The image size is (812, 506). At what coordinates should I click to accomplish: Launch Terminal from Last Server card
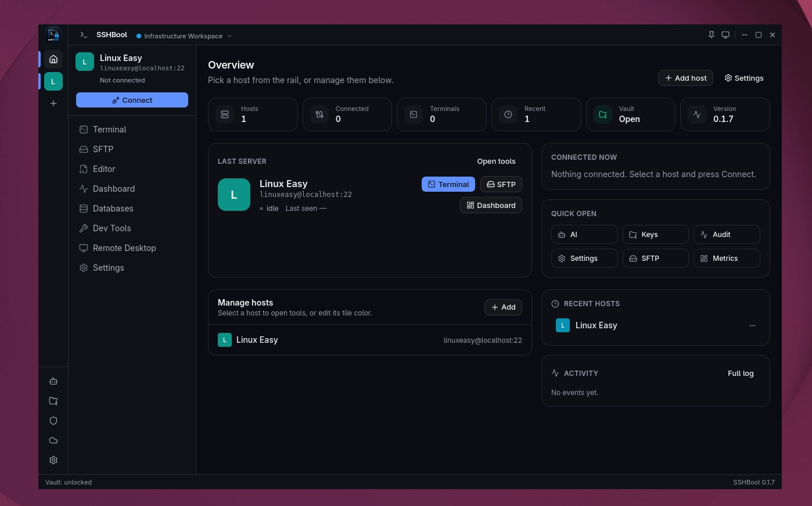click(448, 184)
